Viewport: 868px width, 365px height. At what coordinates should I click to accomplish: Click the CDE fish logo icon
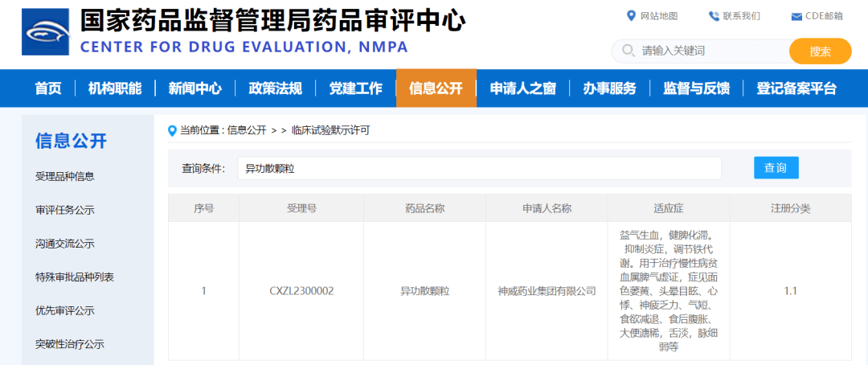pyautogui.click(x=45, y=31)
